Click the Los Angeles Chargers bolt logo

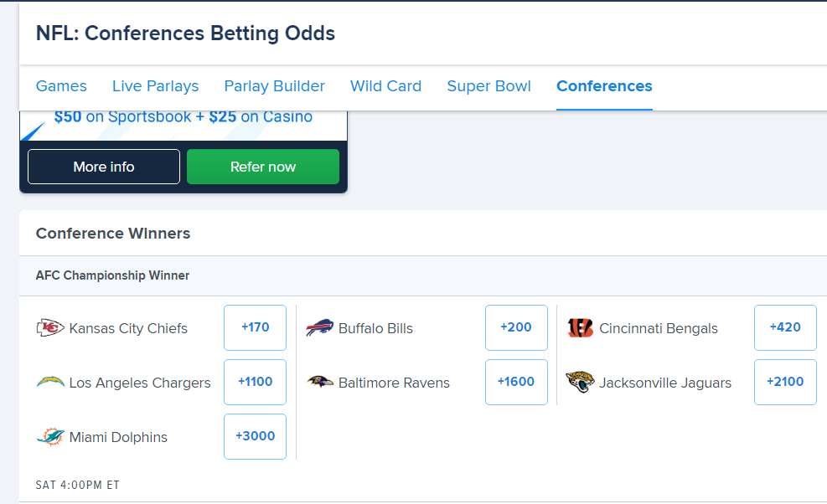pyautogui.click(x=50, y=383)
